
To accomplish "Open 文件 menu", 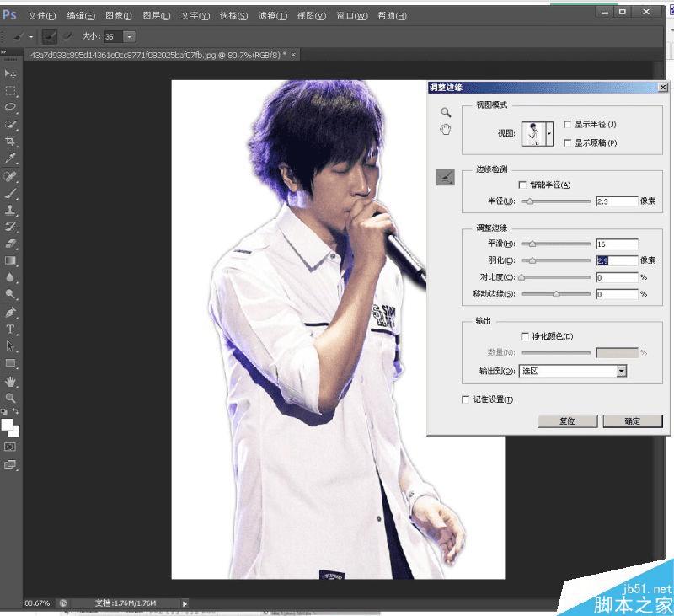I will coord(41,16).
